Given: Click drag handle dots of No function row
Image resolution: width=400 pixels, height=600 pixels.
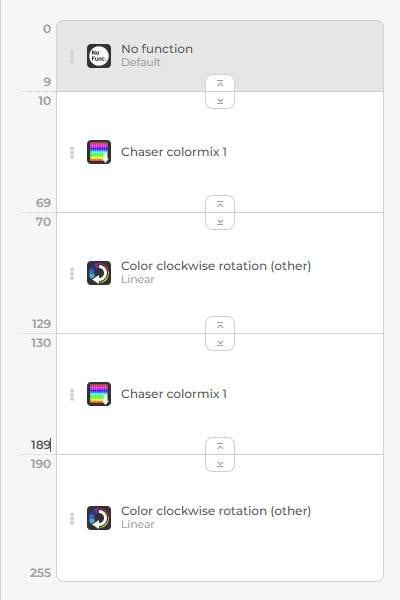Looking at the screenshot, I should pos(72,57).
